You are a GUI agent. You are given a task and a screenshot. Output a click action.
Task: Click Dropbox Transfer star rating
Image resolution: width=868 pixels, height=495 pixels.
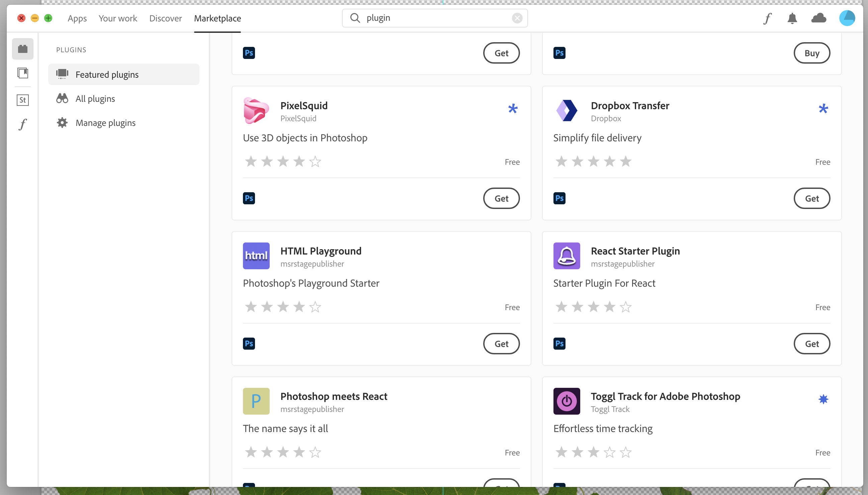point(593,161)
